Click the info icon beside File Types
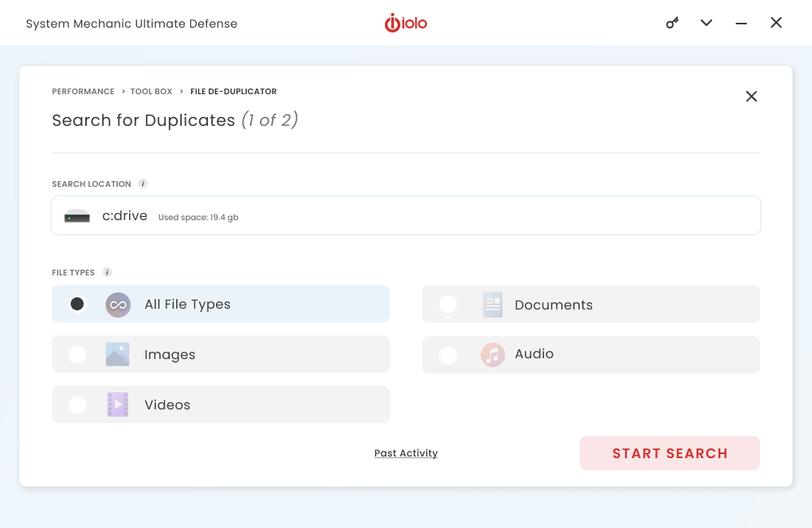Viewport: 812px width, 528px height. (x=107, y=273)
